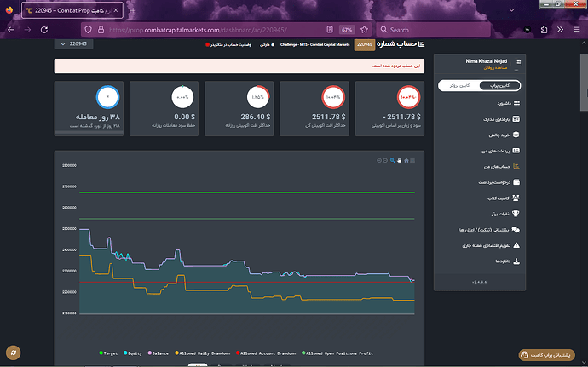Open Firefox extensions puzzle icon
588x367 pixels.
point(545,30)
